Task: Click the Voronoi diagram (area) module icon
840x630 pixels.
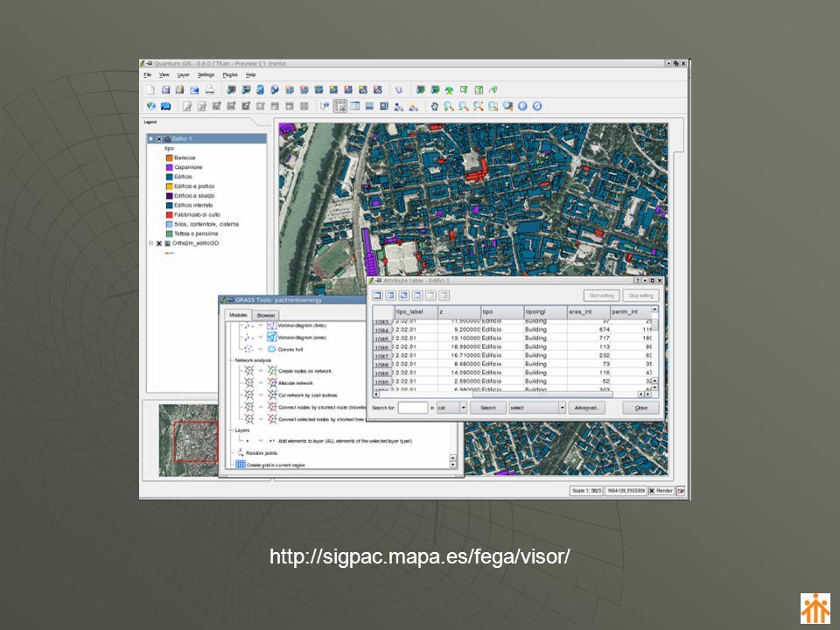Action: click(271, 337)
